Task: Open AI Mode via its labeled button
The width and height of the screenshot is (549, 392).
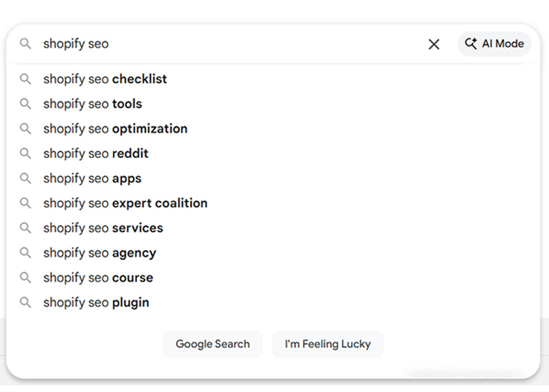Action: (494, 44)
